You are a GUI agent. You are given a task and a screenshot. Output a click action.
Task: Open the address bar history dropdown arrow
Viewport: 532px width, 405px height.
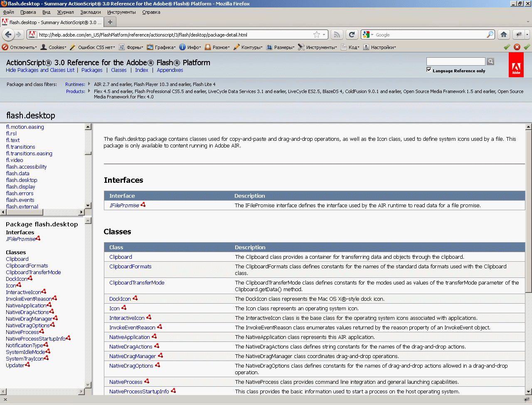tap(324, 35)
